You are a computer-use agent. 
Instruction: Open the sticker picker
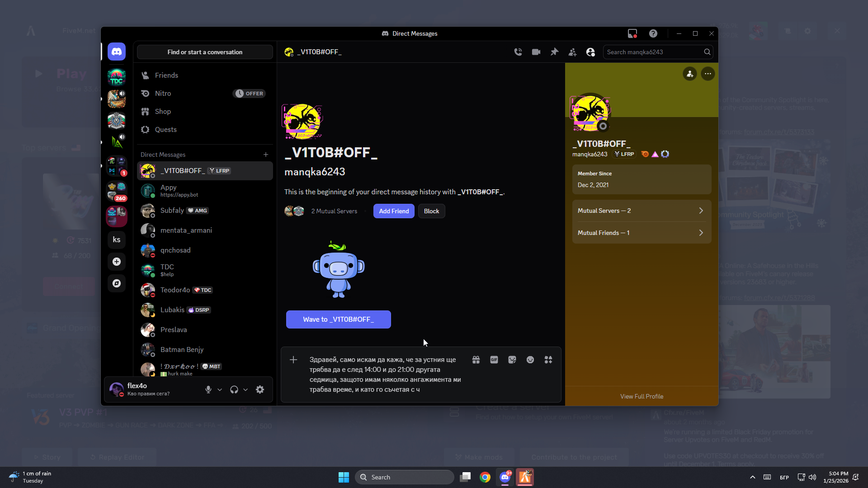512,360
